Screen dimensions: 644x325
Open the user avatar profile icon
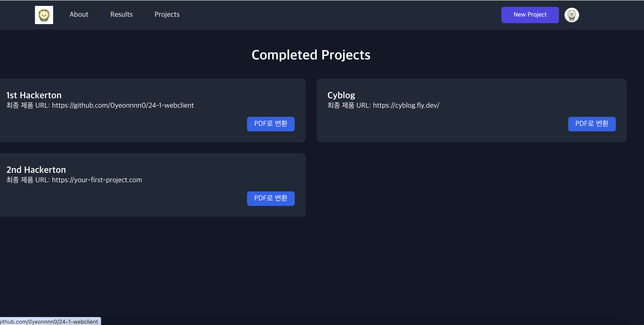click(571, 15)
